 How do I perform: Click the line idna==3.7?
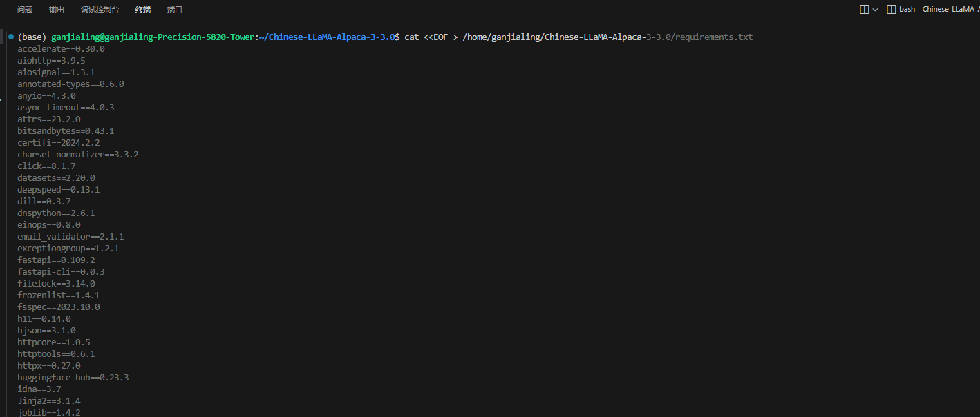point(39,389)
